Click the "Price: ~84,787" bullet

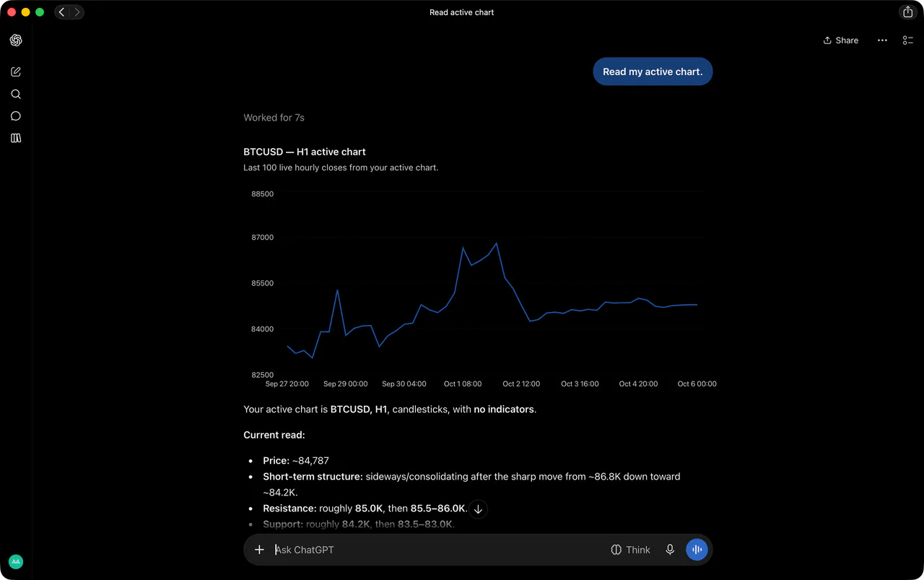pos(296,461)
